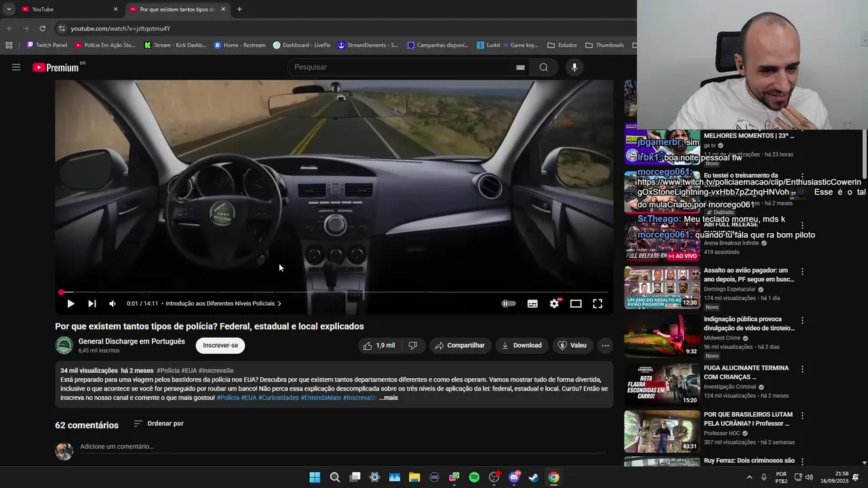Open the on-screen keyboard icon in search
Image resolution: width=868 pixels, height=488 pixels.
tap(520, 67)
